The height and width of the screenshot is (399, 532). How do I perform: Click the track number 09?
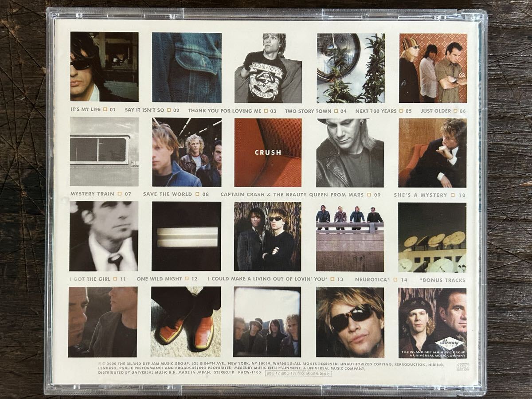pos(378,194)
